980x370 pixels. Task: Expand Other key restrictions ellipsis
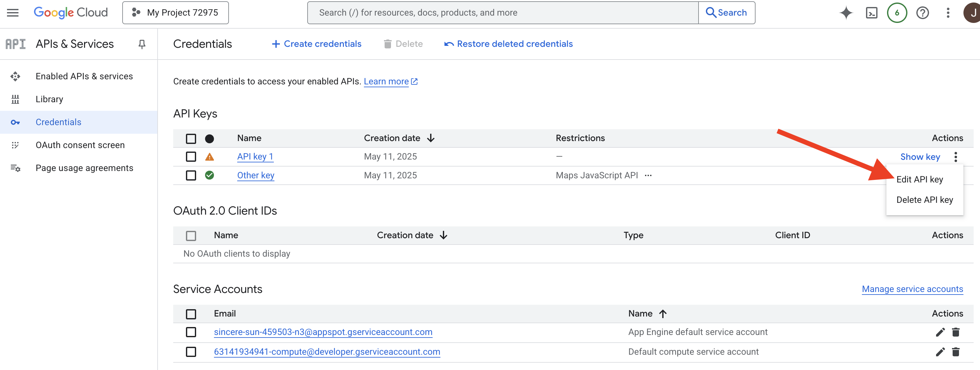tap(648, 175)
